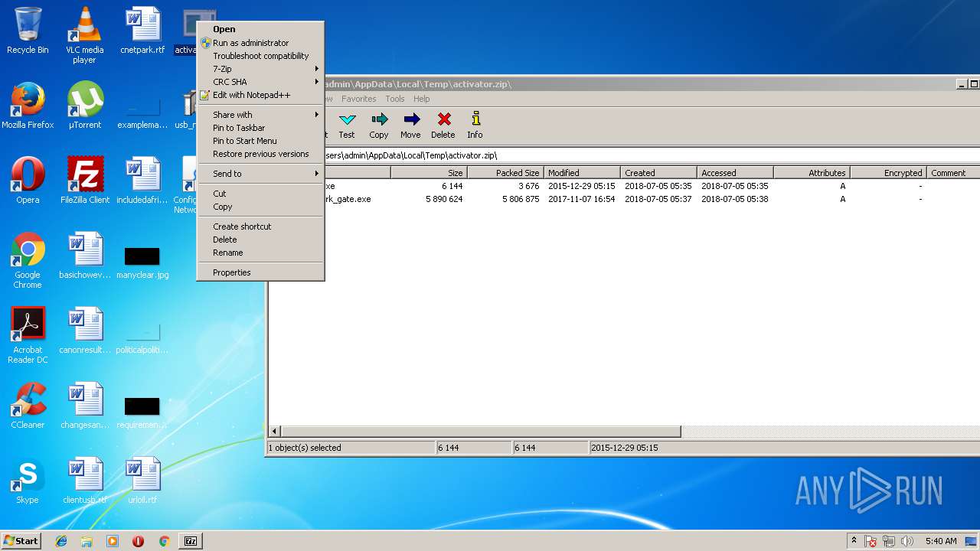Choose Open in context menu
This screenshot has width=980, height=551.
pyautogui.click(x=261, y=29)
